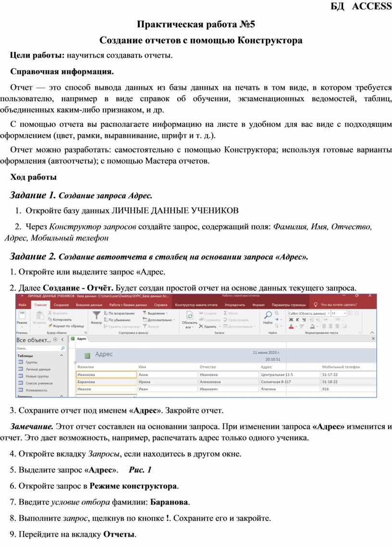Image resolution: width=392 pixels, height=546 pixels.
Task: Click the navigation pane Поиск field
Action: (x=37, y=348)
